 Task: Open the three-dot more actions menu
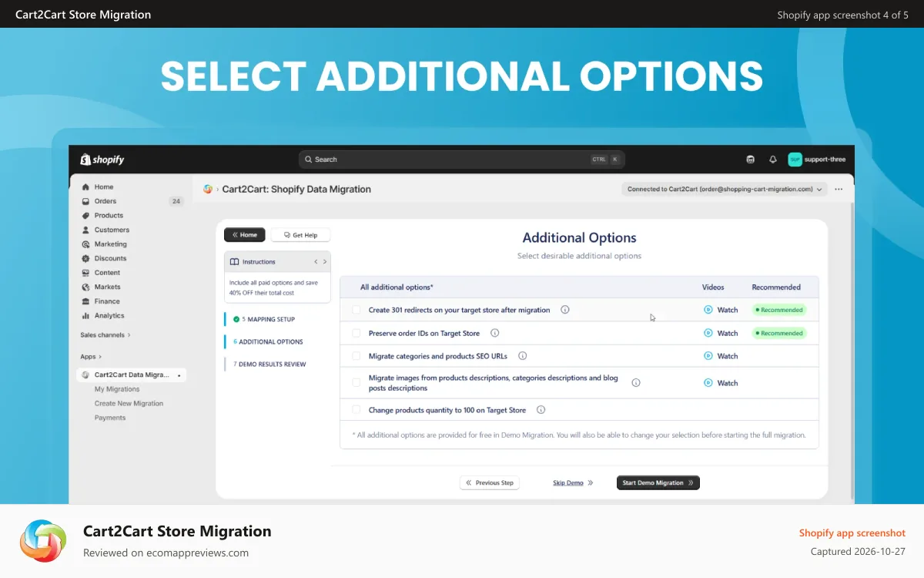tap(839, 189)
